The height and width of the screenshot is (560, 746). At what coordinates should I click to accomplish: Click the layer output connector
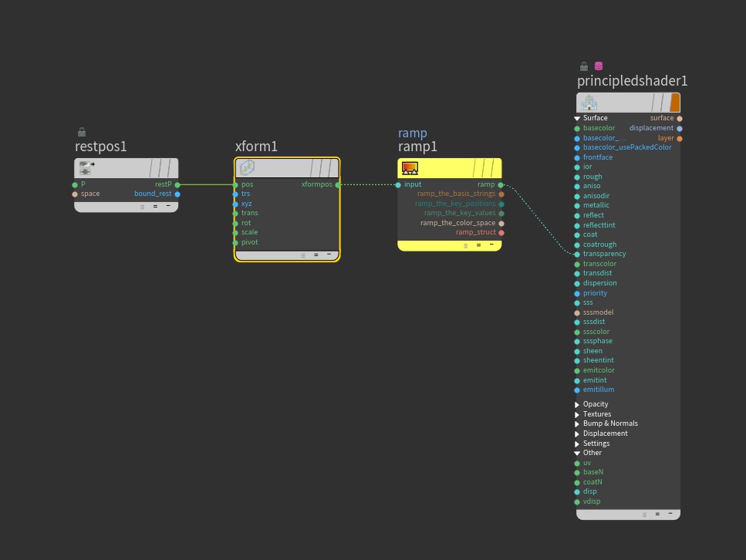point(680,138)
